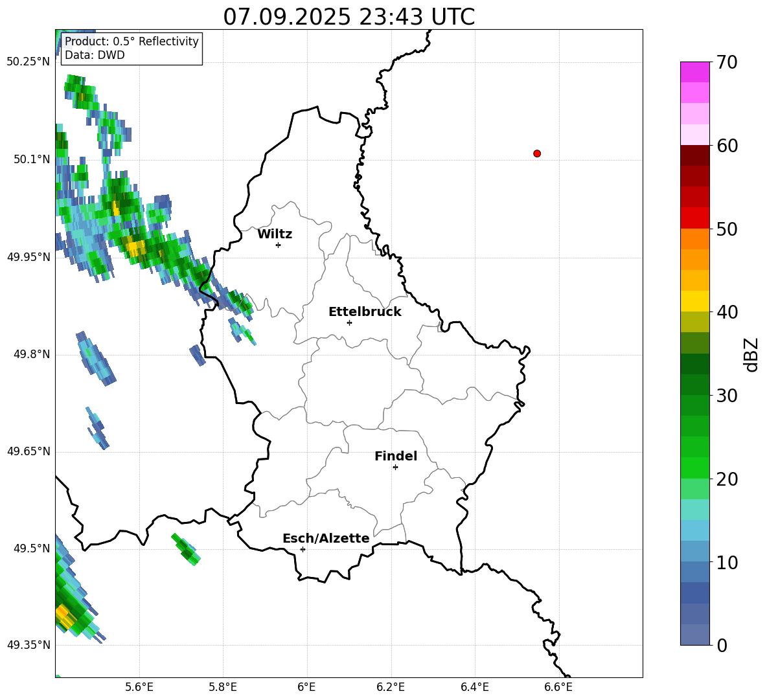Click the Esch/Alzette city label

click(326, 538)
